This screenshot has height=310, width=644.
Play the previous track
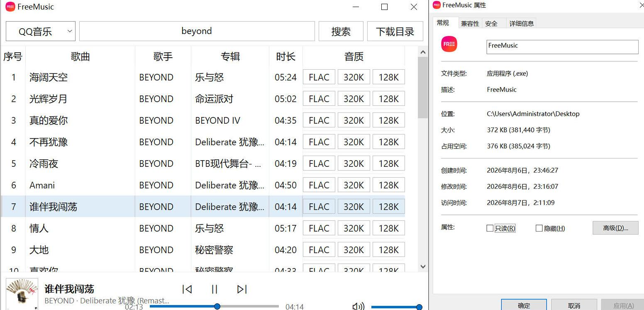[x=187, y=289]
